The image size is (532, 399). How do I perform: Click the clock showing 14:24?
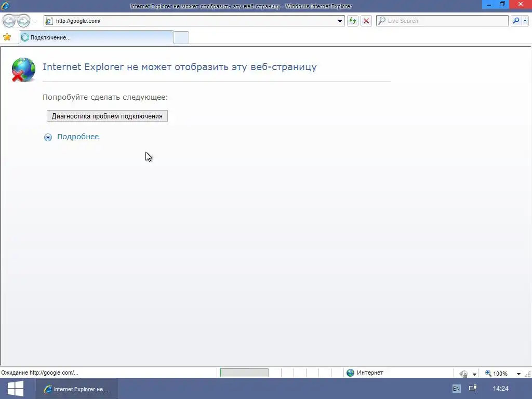[500, 389]
